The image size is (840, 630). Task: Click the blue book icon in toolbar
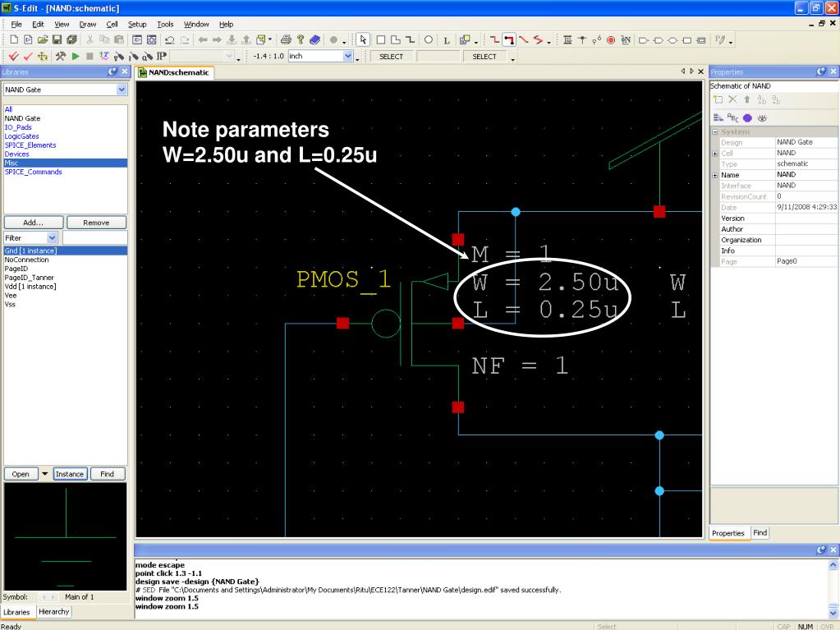[x=315, y=39]
